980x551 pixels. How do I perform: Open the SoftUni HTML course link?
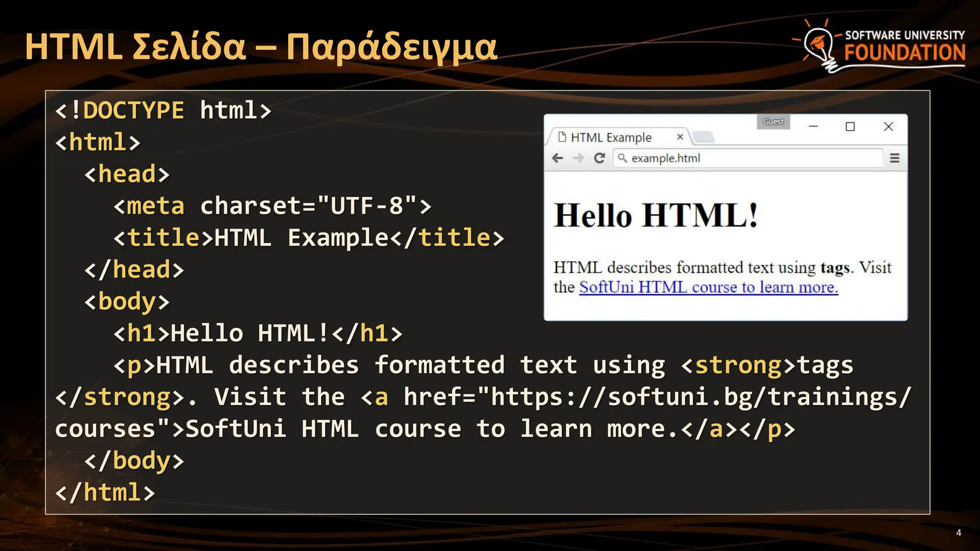709,287
